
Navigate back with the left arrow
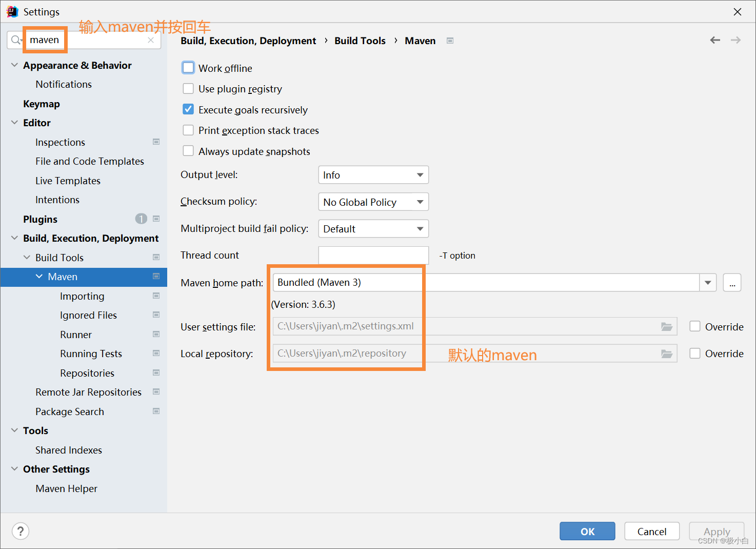715,40
